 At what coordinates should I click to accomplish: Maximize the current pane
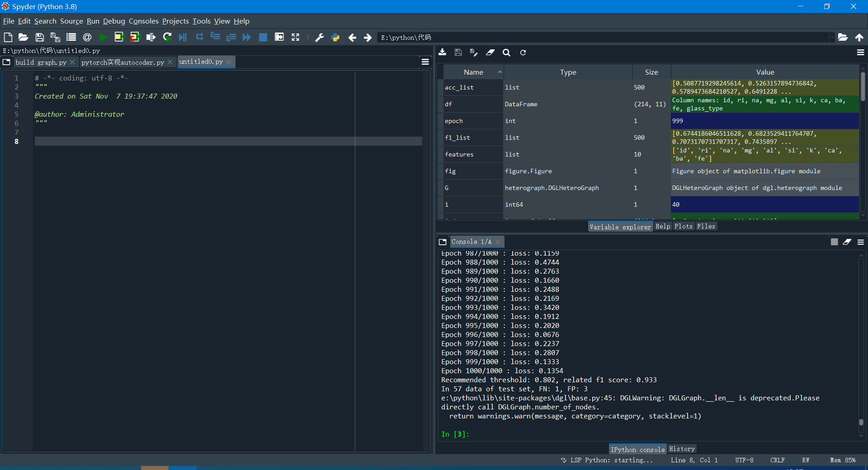pyautogui.click(x=279, y=37)
